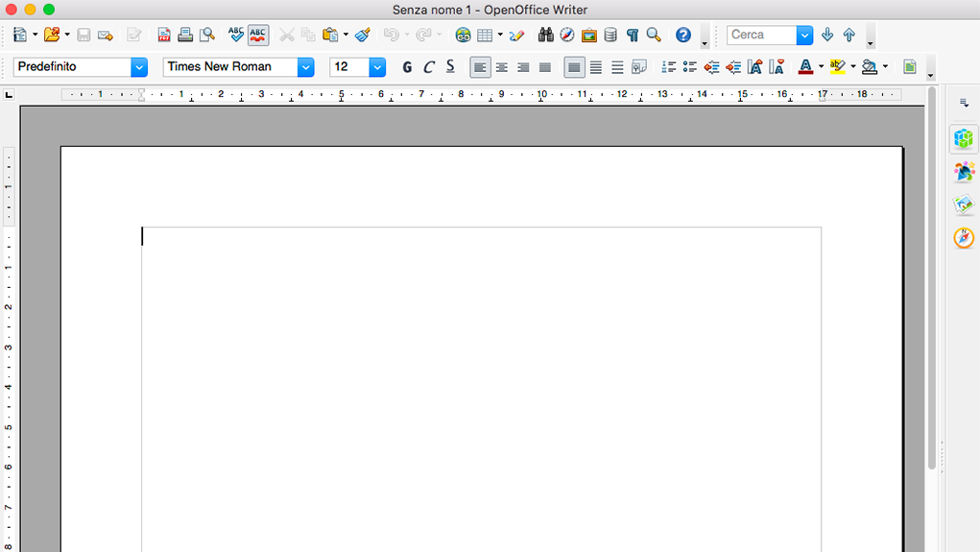980x552 pixels.
Task: Insert Hyperlink globe icon
Action: 463,35
